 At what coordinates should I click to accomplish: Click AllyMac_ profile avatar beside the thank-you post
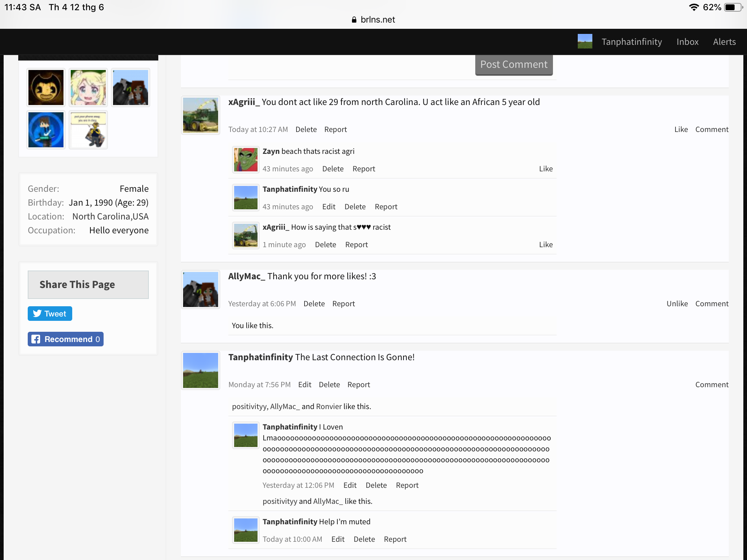point(201,289)
